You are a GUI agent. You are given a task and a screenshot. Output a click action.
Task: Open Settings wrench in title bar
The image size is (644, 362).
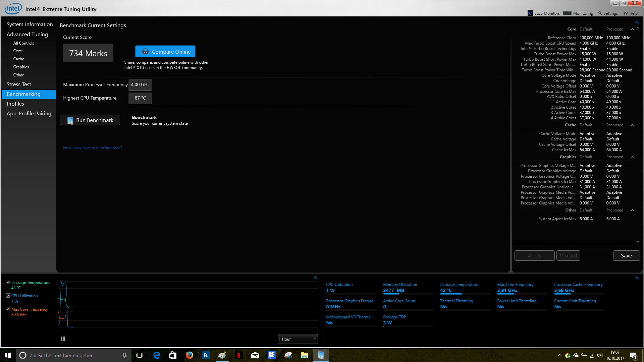600,13
